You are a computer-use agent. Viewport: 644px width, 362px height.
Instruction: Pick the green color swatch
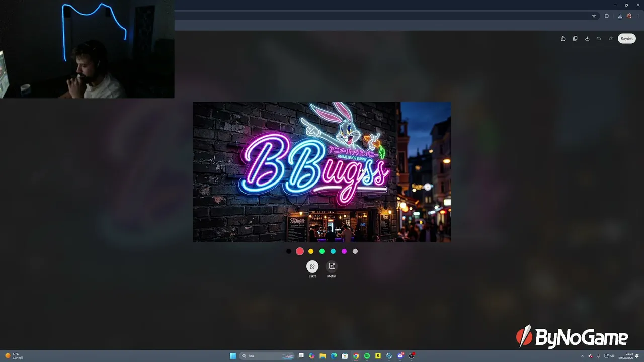pos(322,251)
